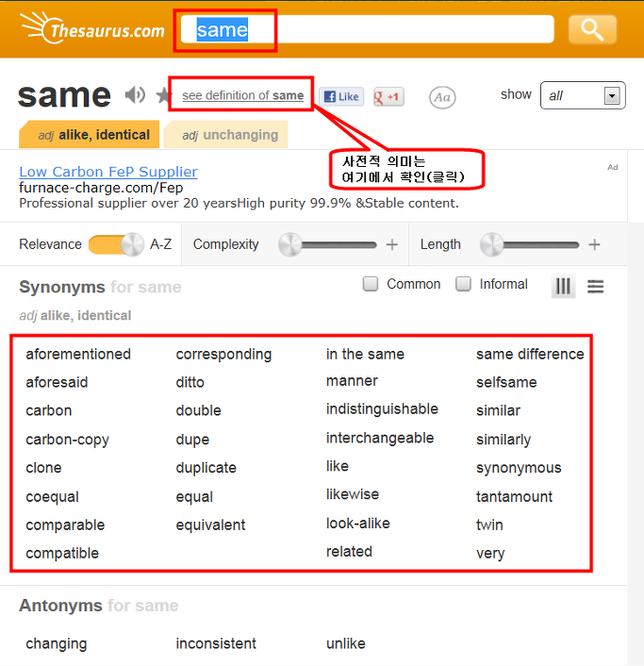Click the magnifier search button

[592, 29]
